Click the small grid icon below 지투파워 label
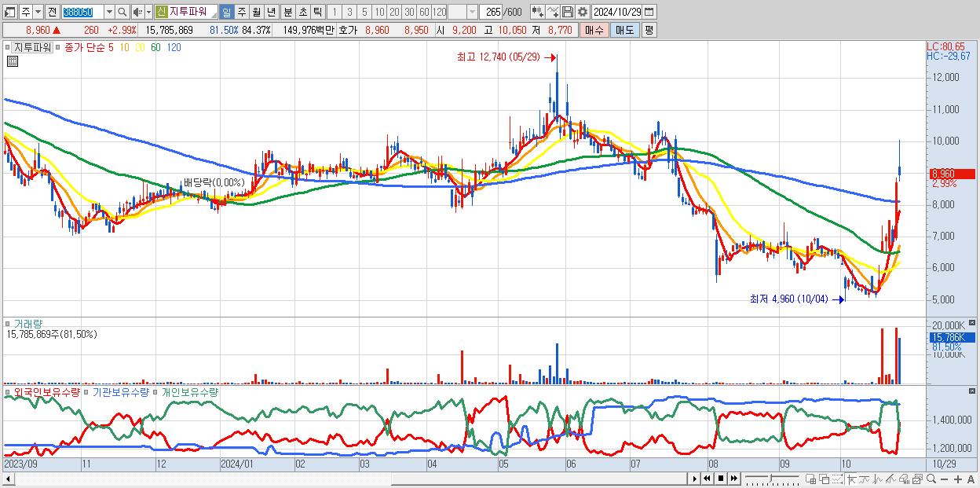This screenshot has height=488, width=980. coord(11,61)
